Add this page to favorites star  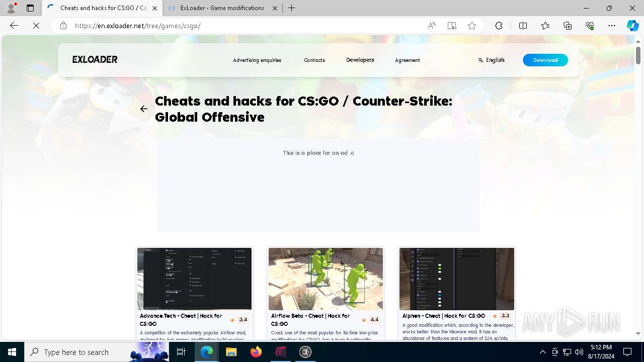pos(472,26)
